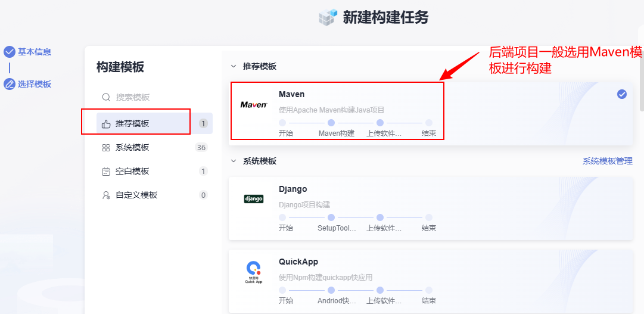Image resolution: width=644 pixels, height=314 pixels.
Task: Open the 系统模板管理 link
Action: tap(608, 161)
